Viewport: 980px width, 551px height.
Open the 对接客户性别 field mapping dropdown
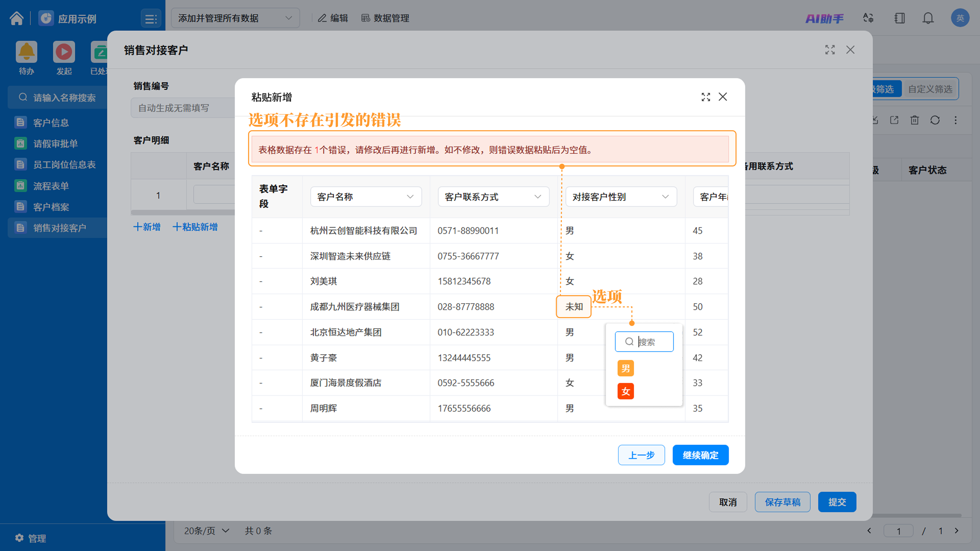click(621, 197)
